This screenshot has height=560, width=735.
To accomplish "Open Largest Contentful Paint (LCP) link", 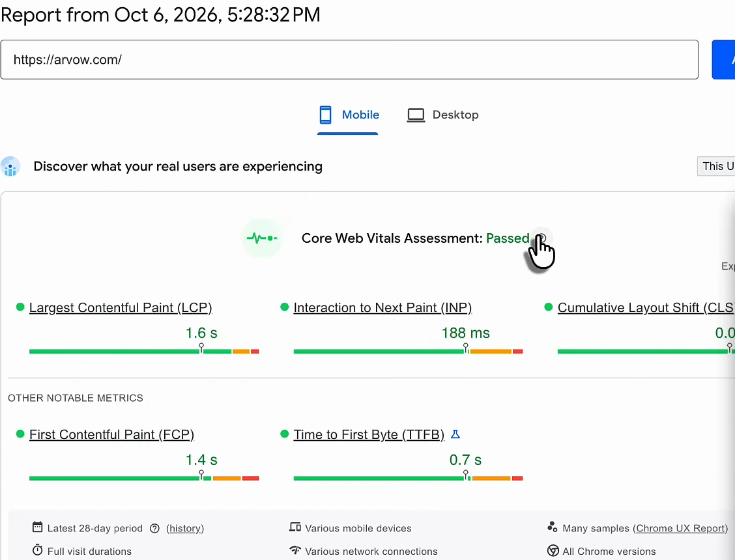I will (121, 308).
